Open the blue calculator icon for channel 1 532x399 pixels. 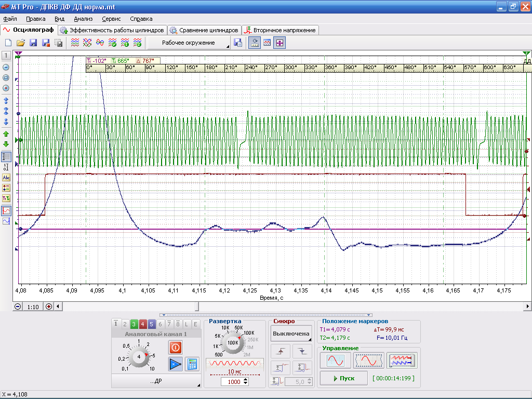pos(192,365)
